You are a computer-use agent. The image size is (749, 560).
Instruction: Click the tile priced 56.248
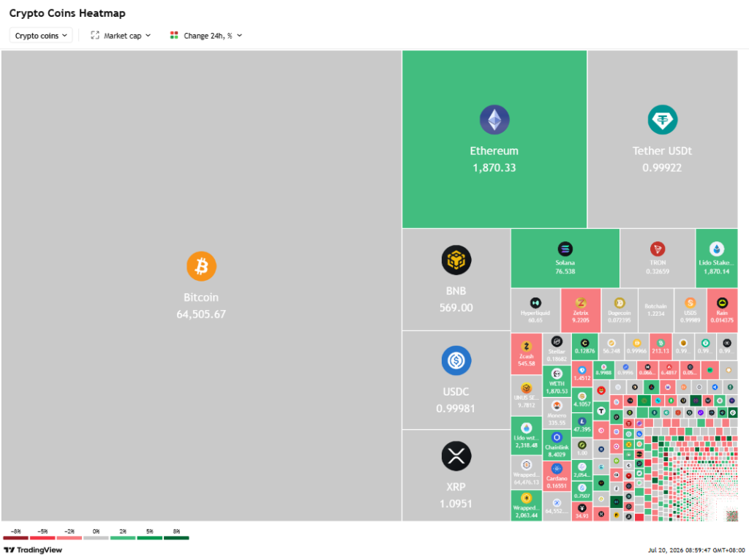pos(611,347)
